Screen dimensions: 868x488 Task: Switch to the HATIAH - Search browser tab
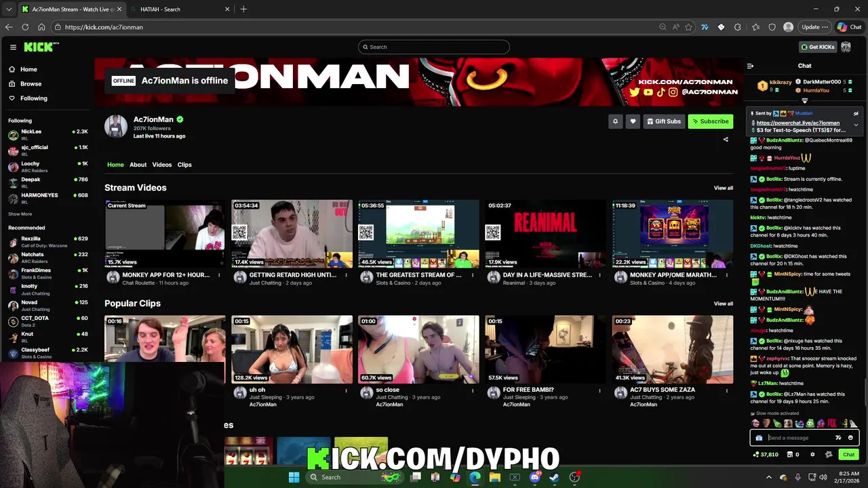click(180, 9)
